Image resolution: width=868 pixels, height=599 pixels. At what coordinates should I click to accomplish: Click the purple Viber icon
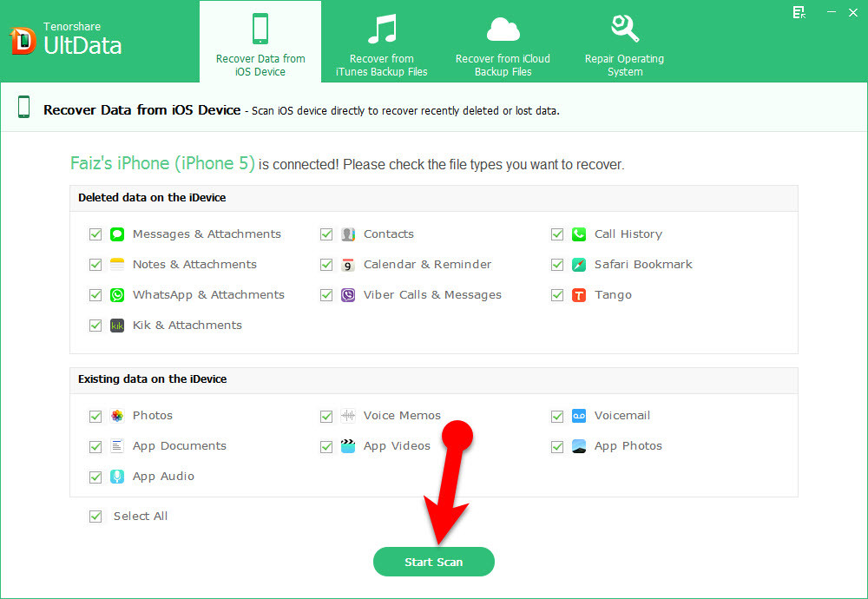click(x=348, y=295)
